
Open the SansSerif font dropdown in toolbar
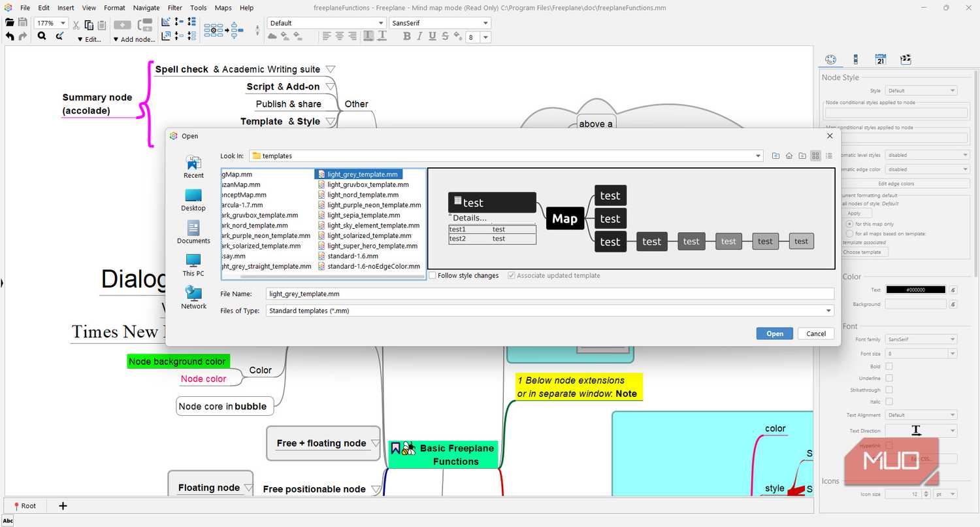485,23
